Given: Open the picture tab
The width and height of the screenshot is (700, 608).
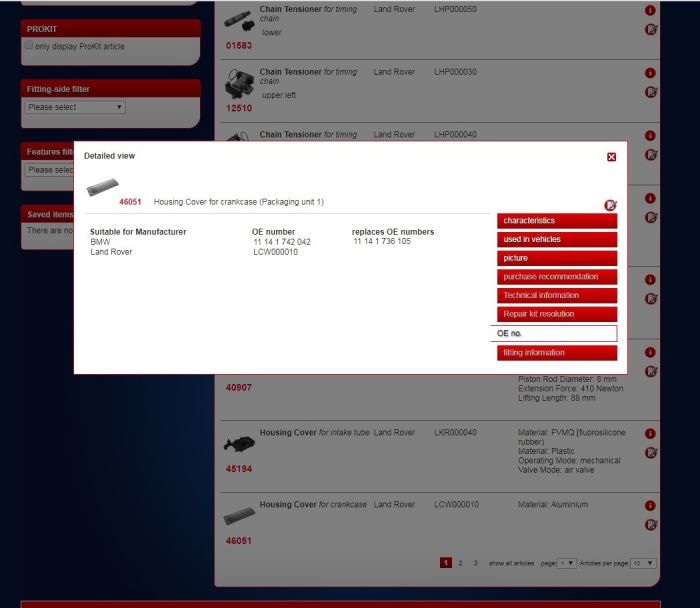Looking at the screenshot, I should (x=557, y=258).
